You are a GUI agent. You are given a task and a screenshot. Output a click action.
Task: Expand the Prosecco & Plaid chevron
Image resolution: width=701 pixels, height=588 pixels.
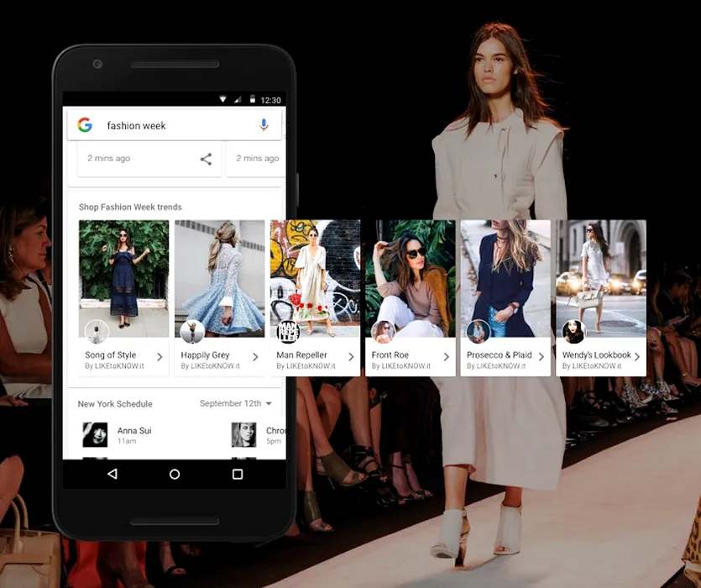pos(541,357)
